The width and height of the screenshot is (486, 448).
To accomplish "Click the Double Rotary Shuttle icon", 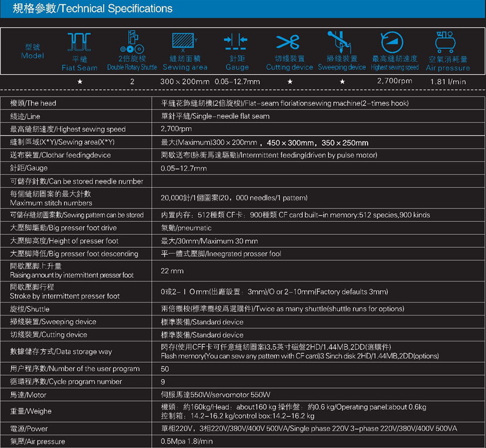I will (132, 42).
